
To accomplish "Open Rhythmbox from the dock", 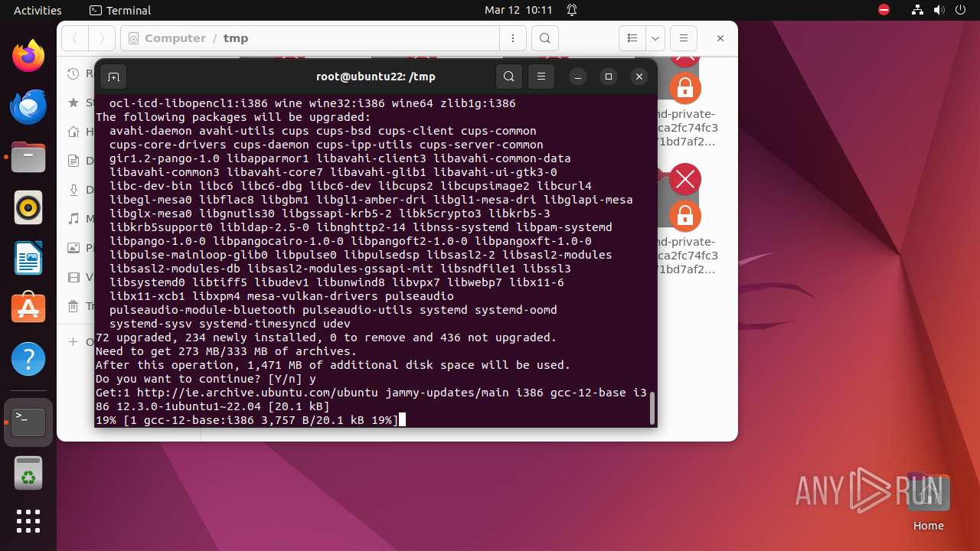I will tap(28, 208).
